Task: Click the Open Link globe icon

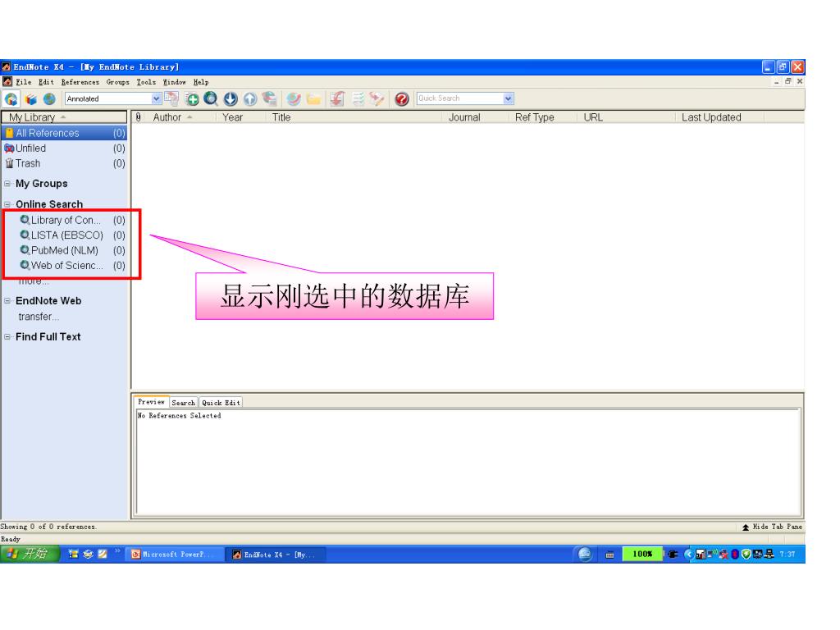Action: click(294, 99)
